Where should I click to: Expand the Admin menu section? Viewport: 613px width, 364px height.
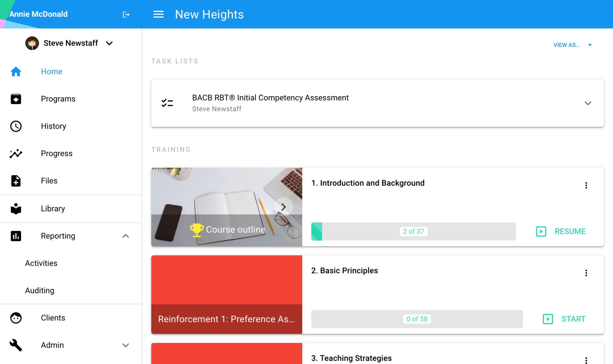coord(126,345)
